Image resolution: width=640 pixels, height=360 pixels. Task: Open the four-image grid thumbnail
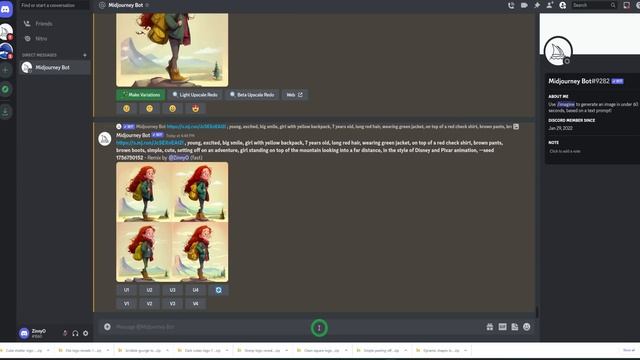point(172,222)
